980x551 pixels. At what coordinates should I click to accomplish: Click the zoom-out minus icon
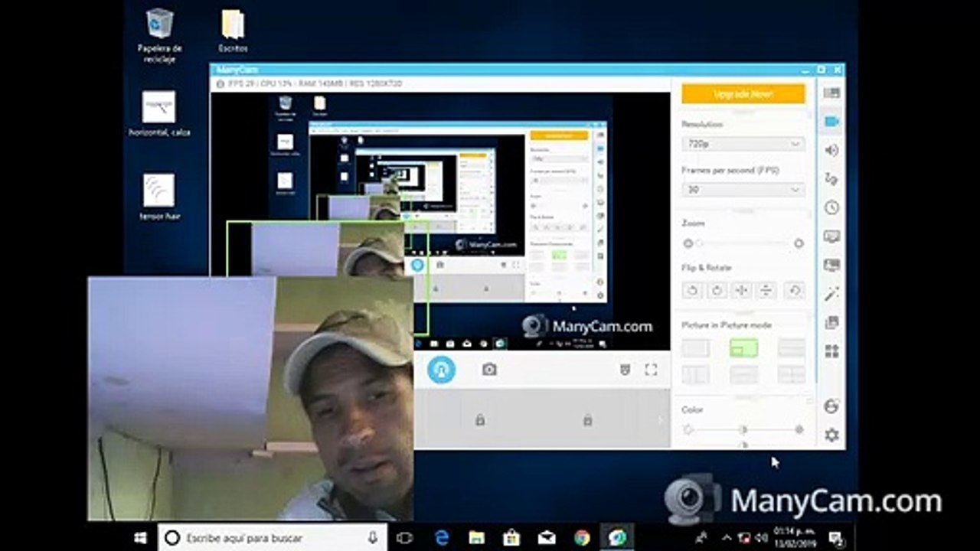(x=688, y=243)
